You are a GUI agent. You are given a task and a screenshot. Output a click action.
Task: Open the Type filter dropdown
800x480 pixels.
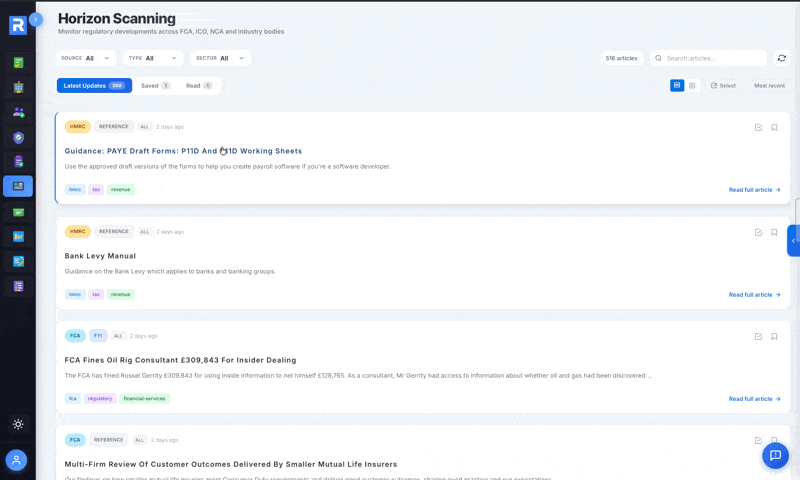click(x=153, y=58)
